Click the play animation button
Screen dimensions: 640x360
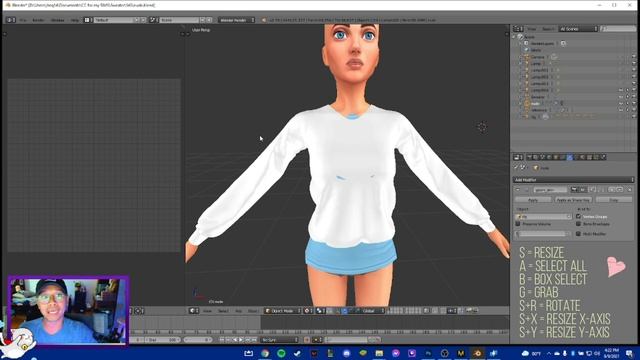click(241, 340)
